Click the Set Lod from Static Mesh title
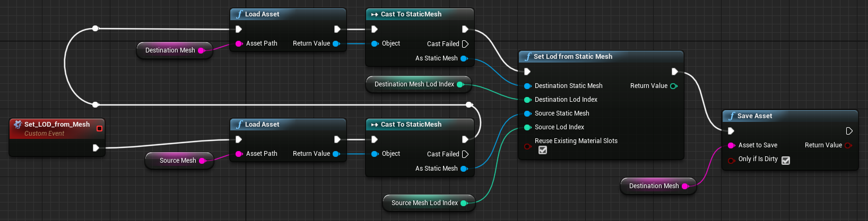The width and height of the screenshot is (868, 221). 573,57
